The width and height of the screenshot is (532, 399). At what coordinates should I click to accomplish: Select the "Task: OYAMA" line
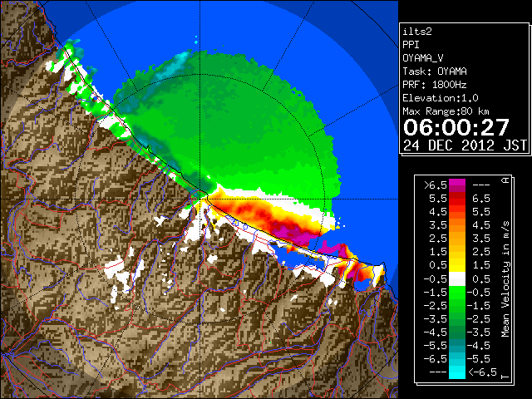pos(435,71)
